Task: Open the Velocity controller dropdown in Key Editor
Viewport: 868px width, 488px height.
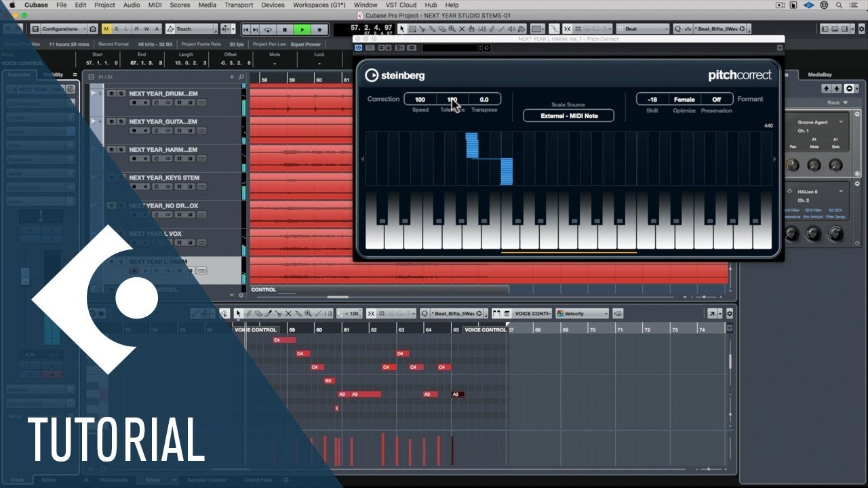Action: (582, 313)
